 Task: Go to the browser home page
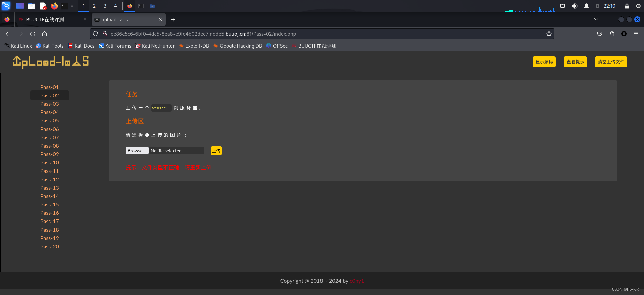44,34
